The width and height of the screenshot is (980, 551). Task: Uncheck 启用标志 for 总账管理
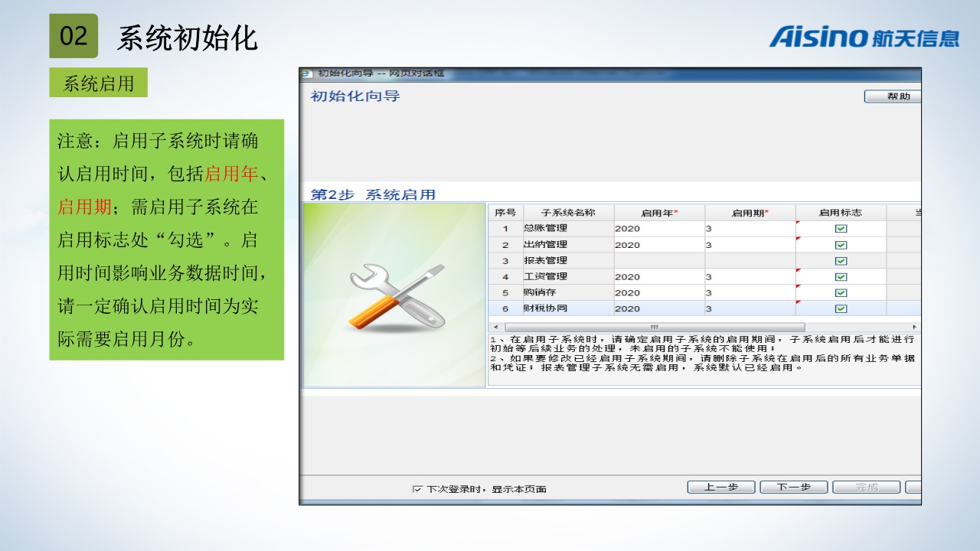point(841,229)
